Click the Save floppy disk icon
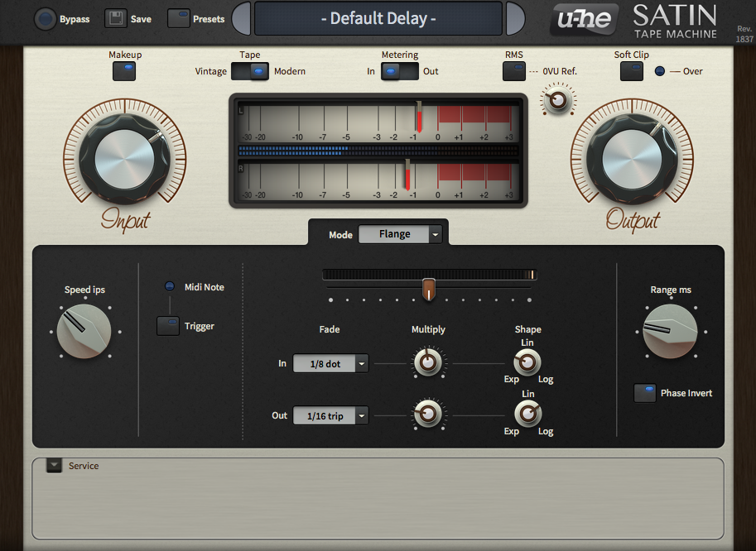 point(116,19)
